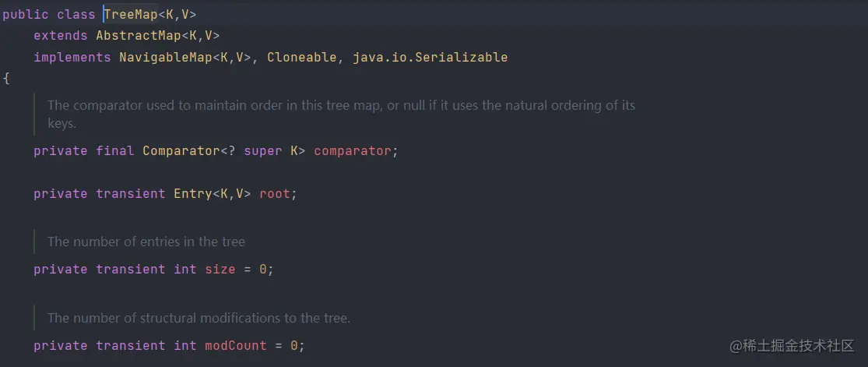Click the 'size' field name

click(220, 270)
